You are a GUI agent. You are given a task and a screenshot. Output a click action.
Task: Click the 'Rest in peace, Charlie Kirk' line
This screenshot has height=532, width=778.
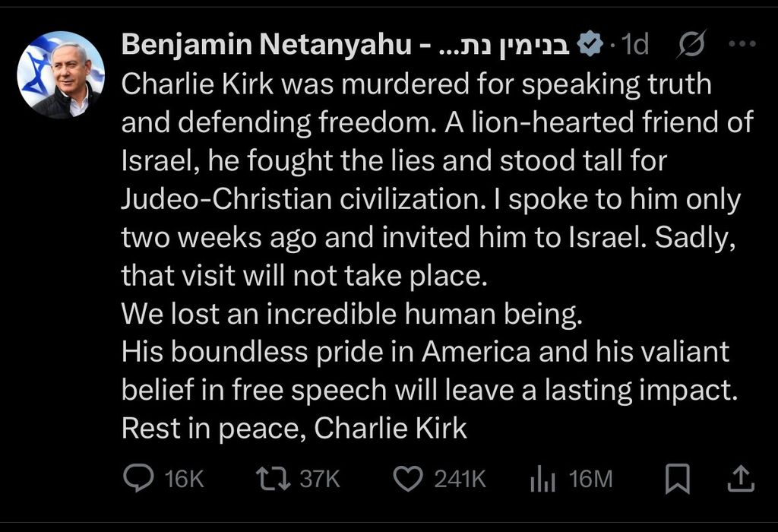tap(294, 429)
